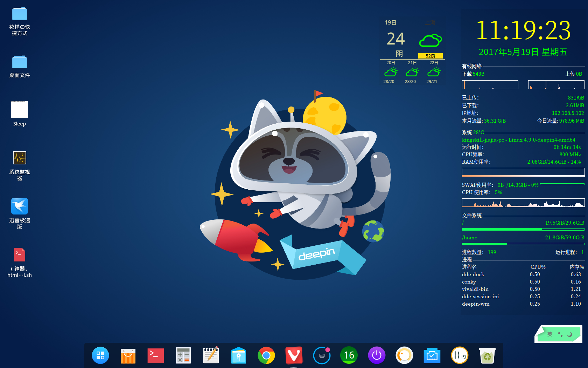Viewport: 588px width, 368px height.
Task: Launch the terminal from the dock
Action: tap(156, 355)
